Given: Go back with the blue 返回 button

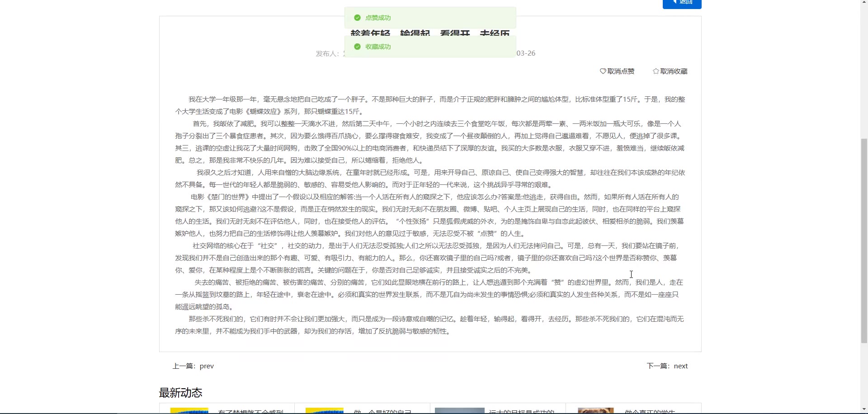Looking at the screenshot, I should 682,4.
